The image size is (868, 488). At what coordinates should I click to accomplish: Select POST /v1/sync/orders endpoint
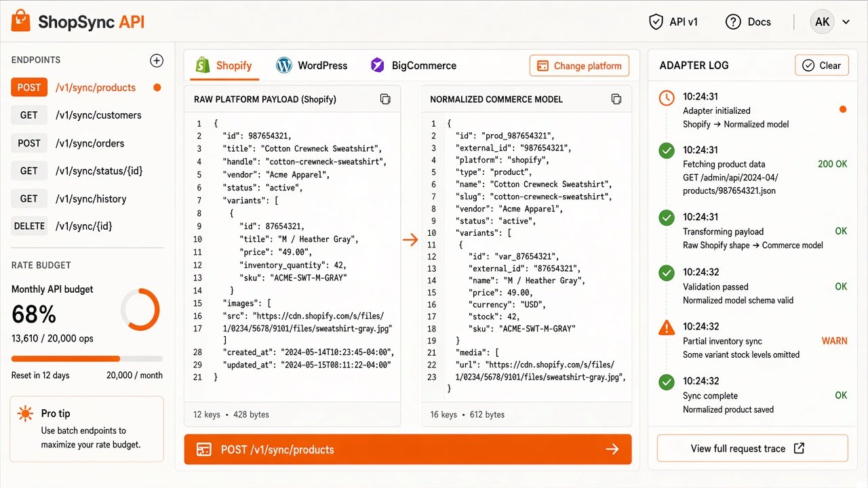click(87, 143)
